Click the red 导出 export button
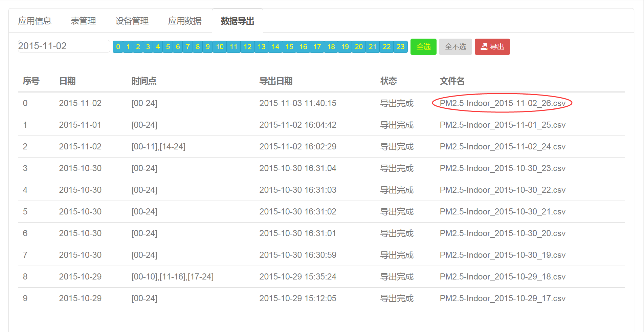This screenshot has height=332, width=644. [492, 47]
